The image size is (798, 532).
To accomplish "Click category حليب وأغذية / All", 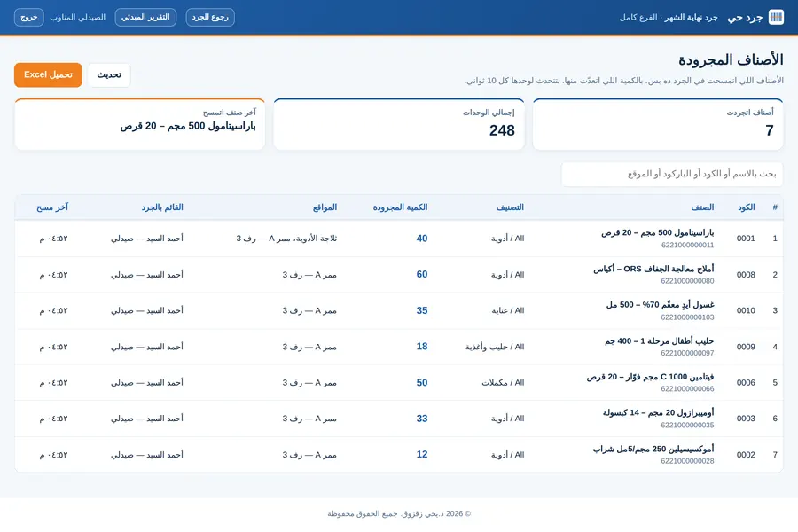I will tap(495, 347).
